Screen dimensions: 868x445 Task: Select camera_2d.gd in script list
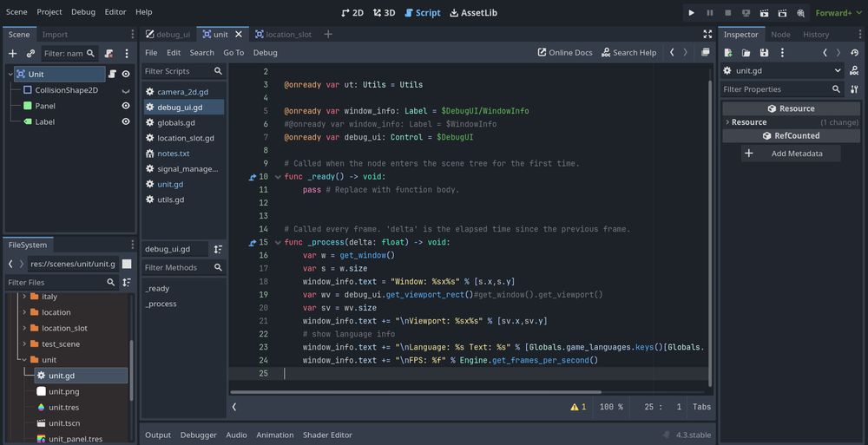point(182,92)
